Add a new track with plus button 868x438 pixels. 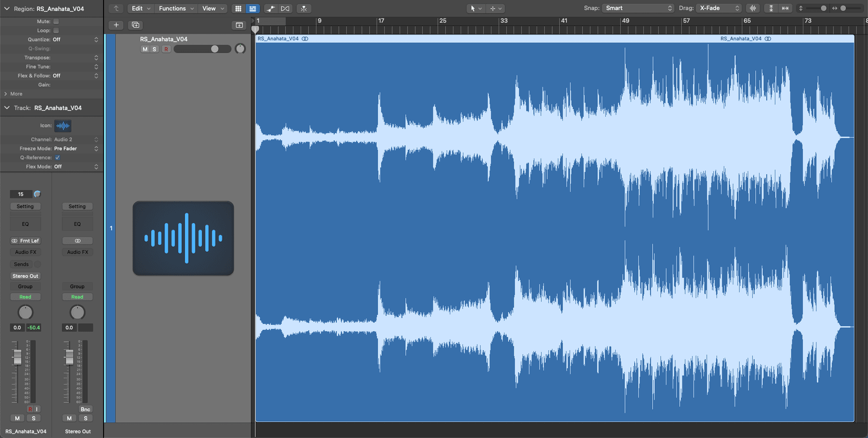pyautogui.click(x=116, y=25)
